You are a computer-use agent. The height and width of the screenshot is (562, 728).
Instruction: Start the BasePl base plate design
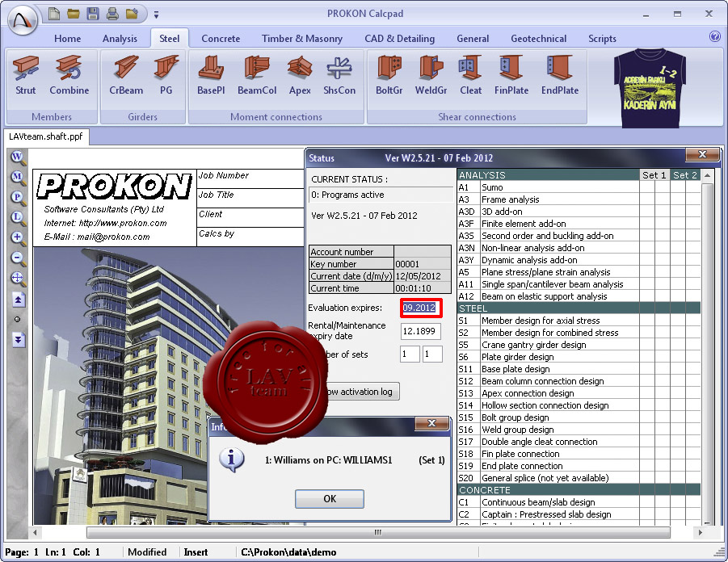tap(211, 75)
